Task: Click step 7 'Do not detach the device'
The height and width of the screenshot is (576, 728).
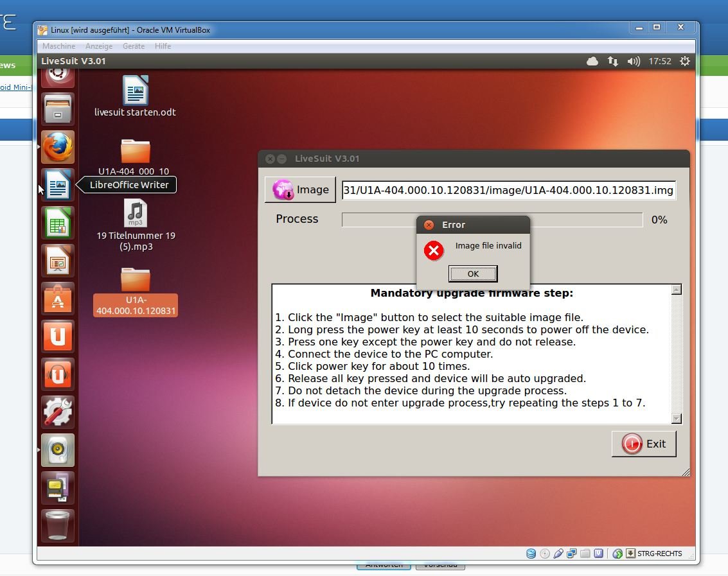Action: [x=421, y=390]
